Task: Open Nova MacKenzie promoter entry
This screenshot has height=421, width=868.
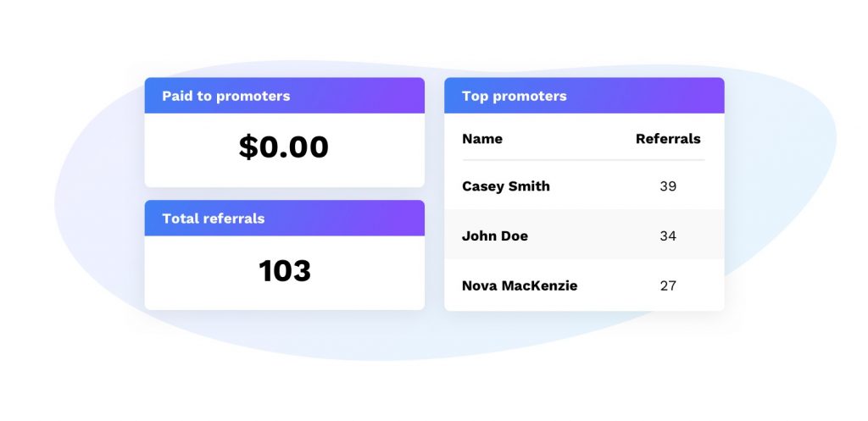Action: point(520,285)
